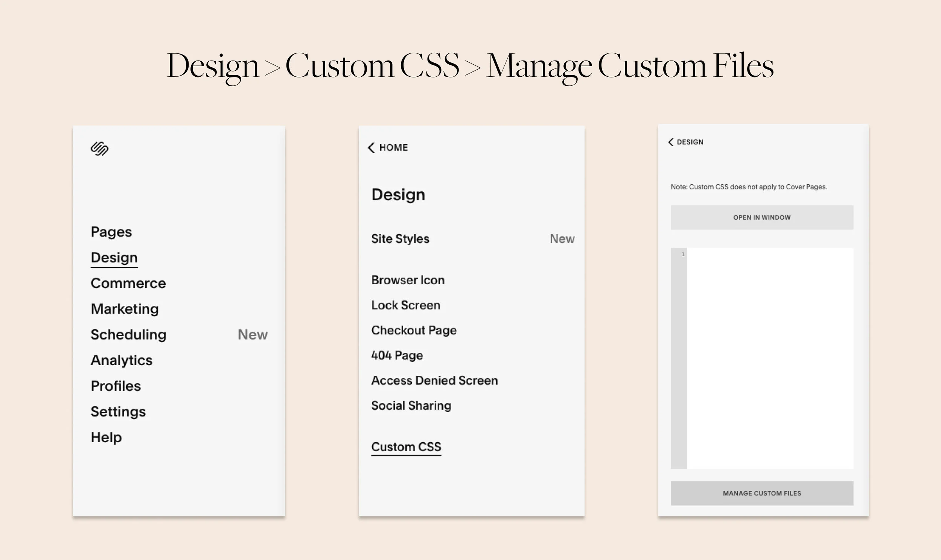
Task: Click the Squarespace logo icon
Action: pyautogui.click(x=100, y=149)
